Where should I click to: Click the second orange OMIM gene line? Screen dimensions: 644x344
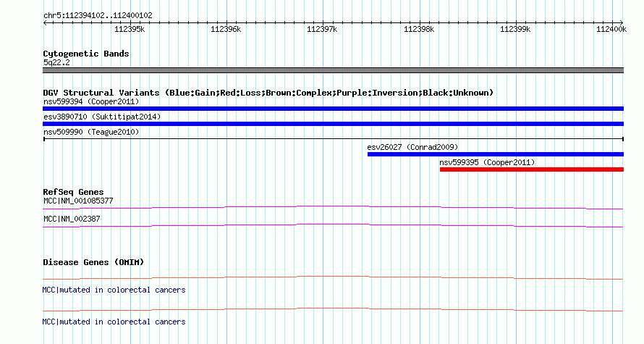point(333,309)
